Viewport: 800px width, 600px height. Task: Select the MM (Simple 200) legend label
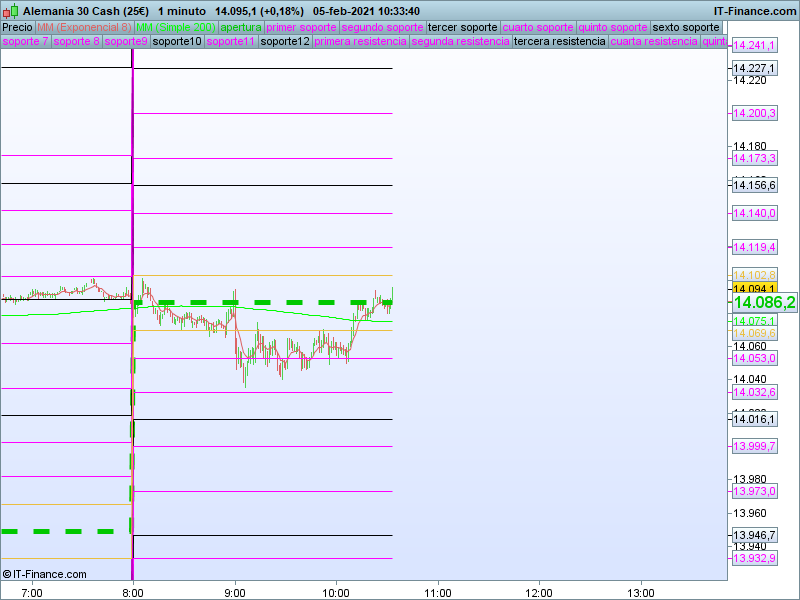click(x=176, y=27)
